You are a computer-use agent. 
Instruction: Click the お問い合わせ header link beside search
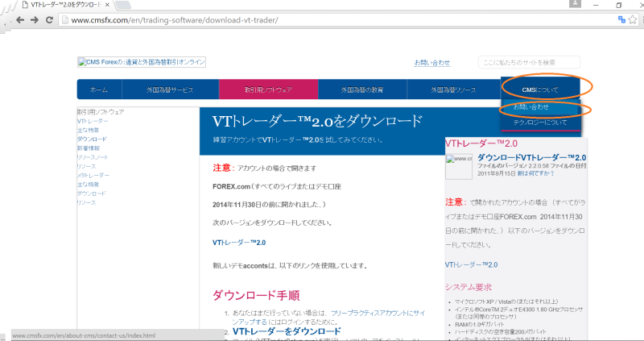[x=432, y=63]
